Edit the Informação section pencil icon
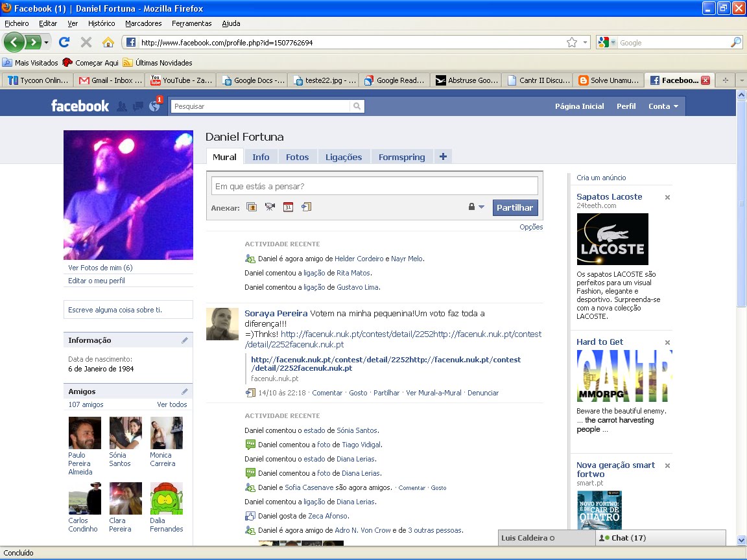Image resolution: width=747 pixels, height=560 pixels. pyautogui.click(x=185, y=340)
